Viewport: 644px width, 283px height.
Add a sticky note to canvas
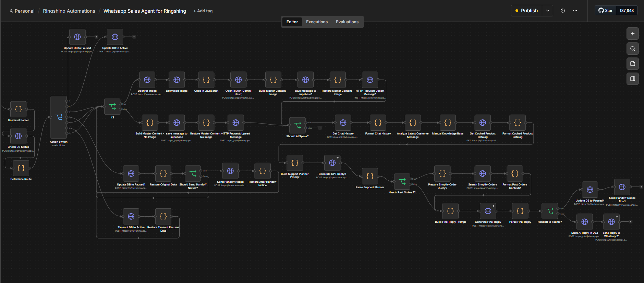coord(633,64)
